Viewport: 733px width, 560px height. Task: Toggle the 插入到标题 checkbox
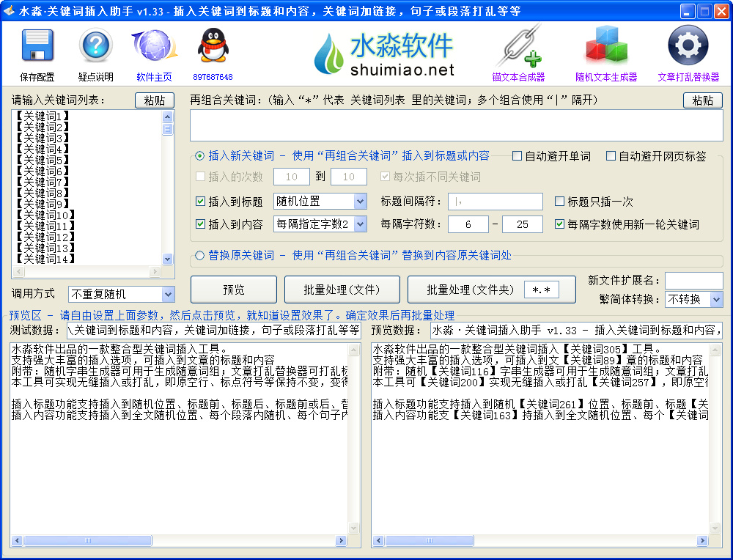201,202
